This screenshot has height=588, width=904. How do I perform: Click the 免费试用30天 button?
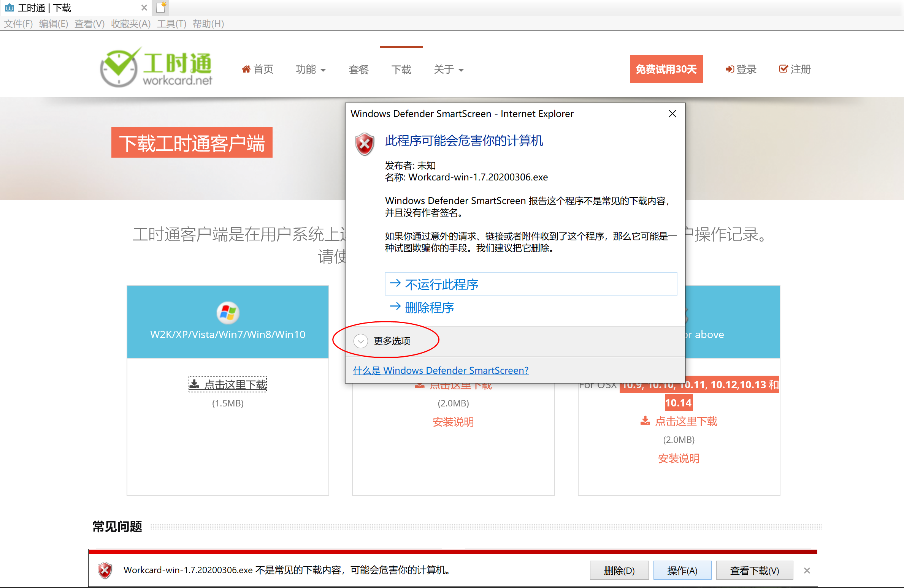tap(666, 69)
